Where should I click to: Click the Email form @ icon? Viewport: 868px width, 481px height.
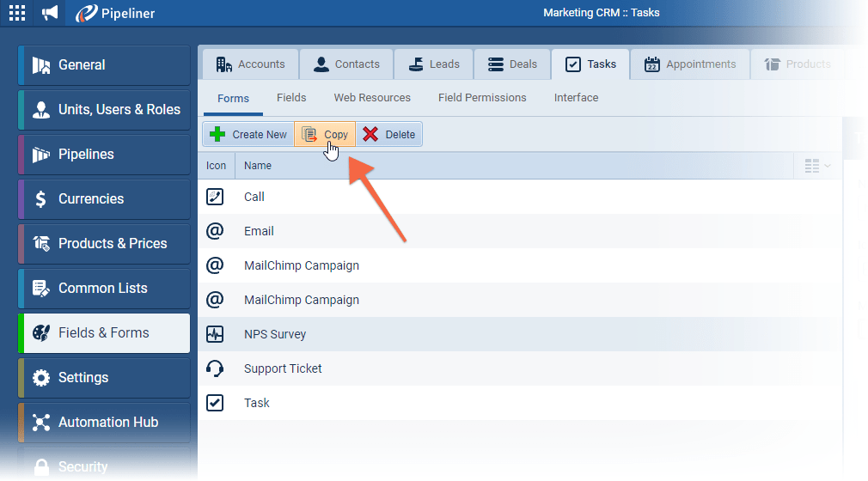[215, 231]
